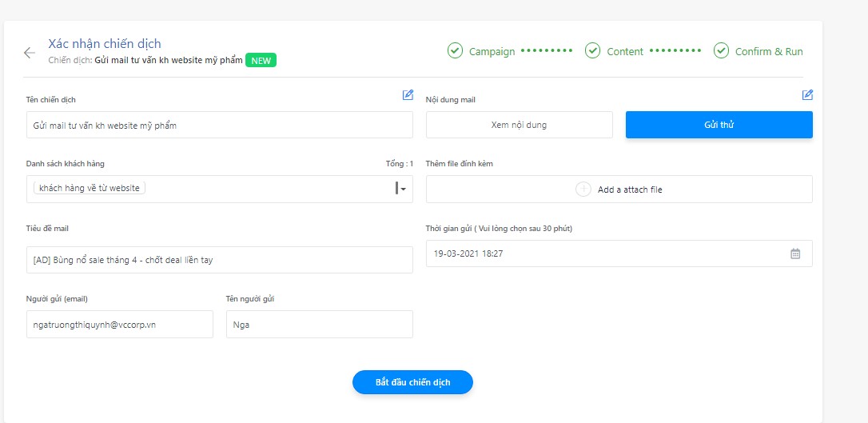868x423 pixels.
Task: Go back using the left arrow icon
Action: 30,53
